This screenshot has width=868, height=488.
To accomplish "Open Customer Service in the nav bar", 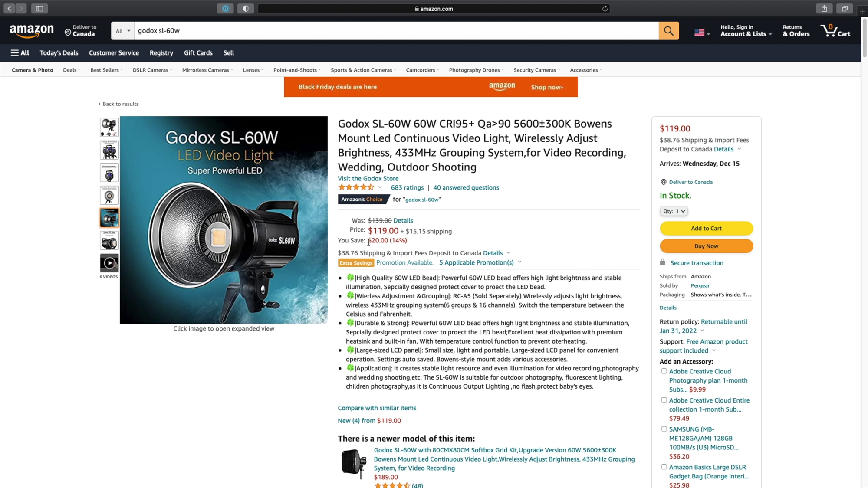I will (x=114, y=53).
